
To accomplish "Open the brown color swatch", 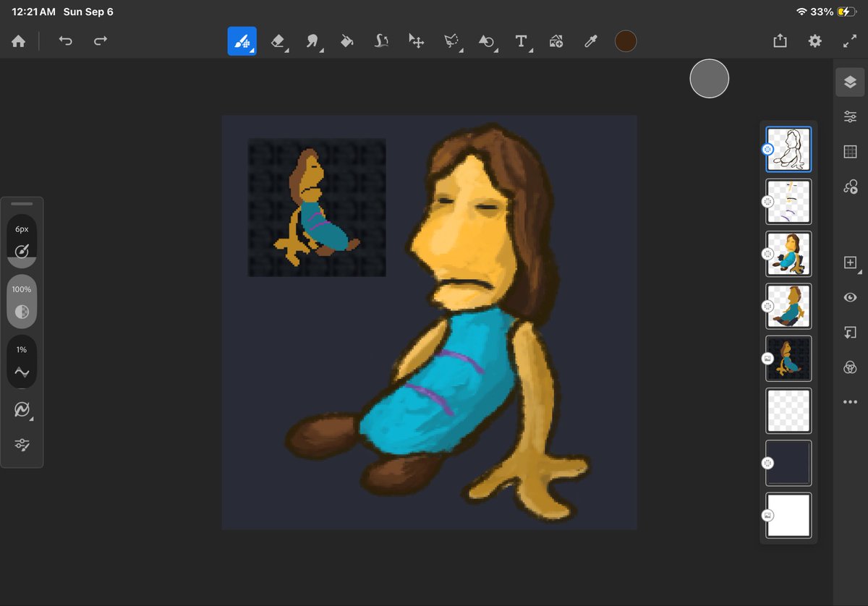I will (x=626, y=41).
